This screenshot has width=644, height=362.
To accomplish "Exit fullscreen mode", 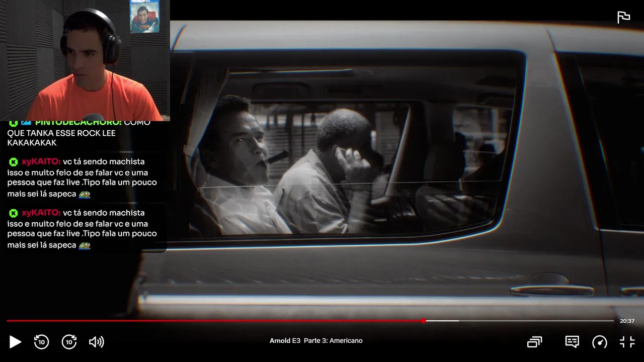I will point(627,342).
